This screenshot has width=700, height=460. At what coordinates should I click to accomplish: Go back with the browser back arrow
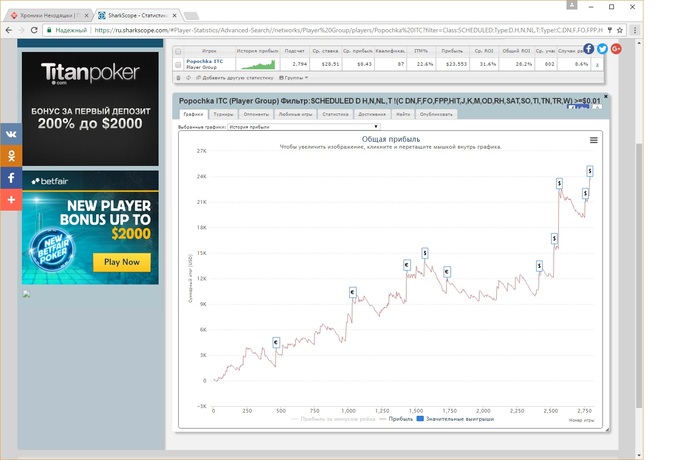(x=9, y=30)
